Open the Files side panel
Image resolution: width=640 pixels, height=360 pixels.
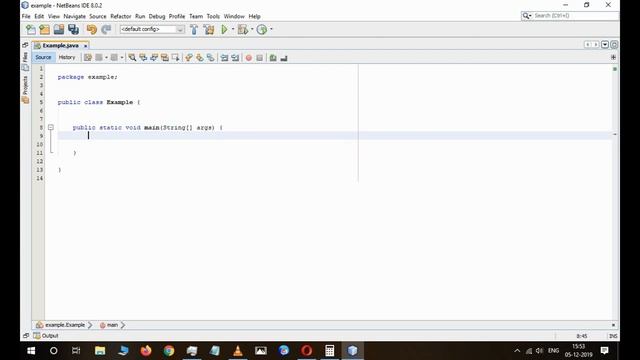25,61
